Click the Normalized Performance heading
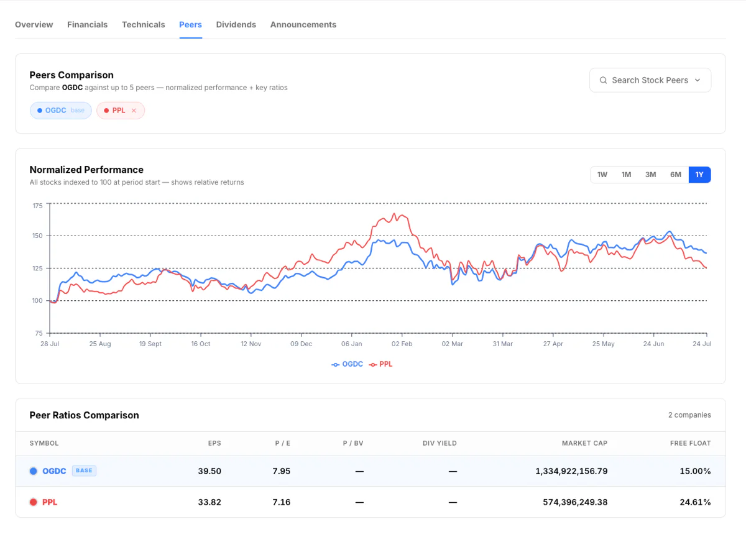The width and height of the screenshot is (746, 560). pos(86,170)
